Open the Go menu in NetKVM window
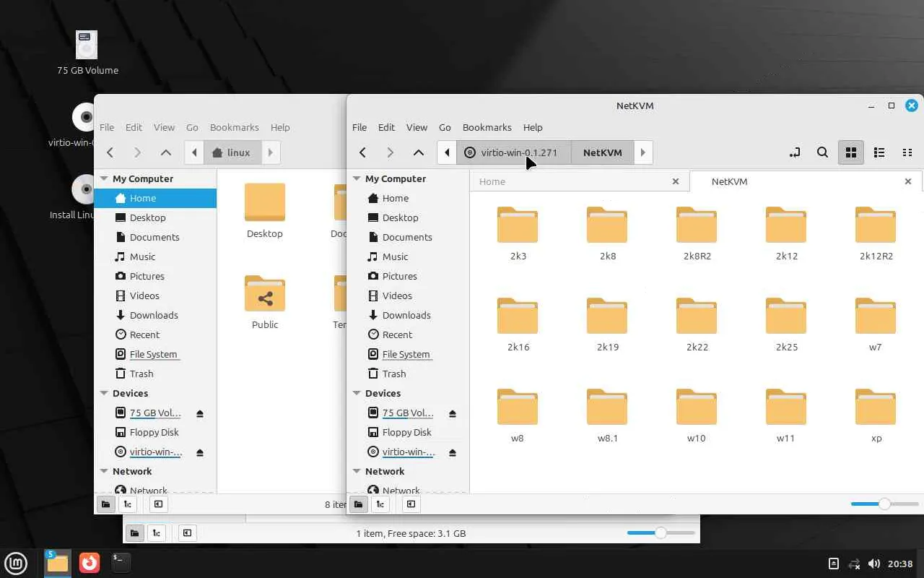924x578 pixels. pos(445,127)
